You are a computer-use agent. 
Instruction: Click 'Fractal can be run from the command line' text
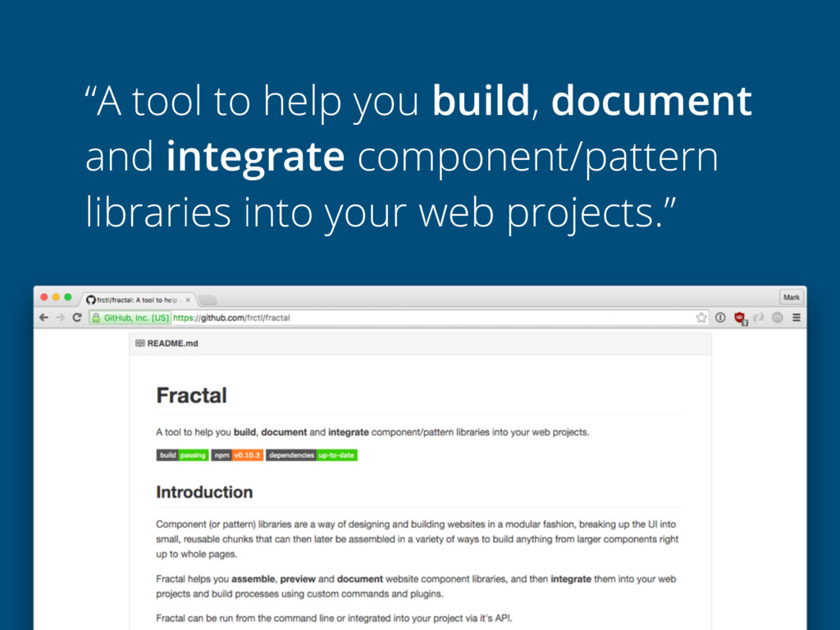point(244,619)
